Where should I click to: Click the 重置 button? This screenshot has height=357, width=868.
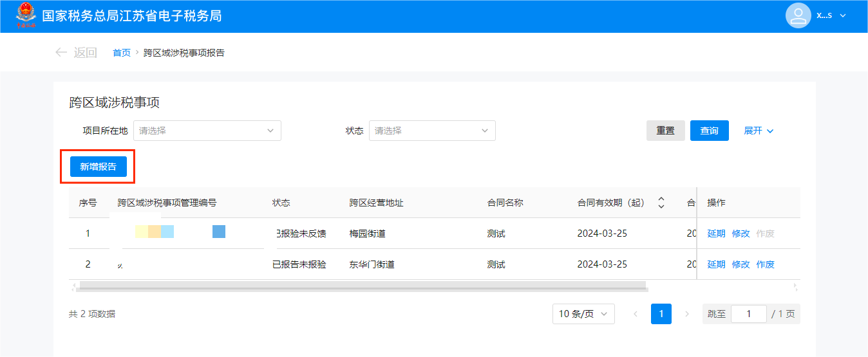(665, 131)
